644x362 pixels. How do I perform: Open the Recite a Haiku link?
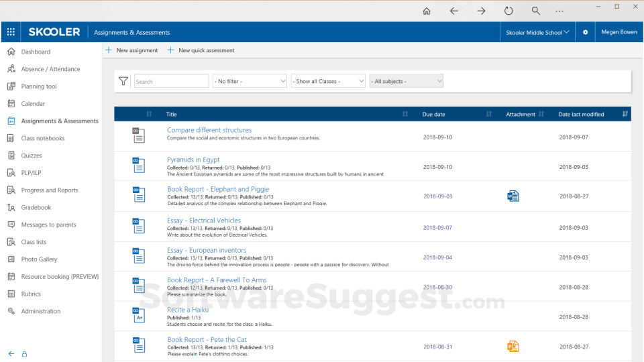(x=188, y=310)
